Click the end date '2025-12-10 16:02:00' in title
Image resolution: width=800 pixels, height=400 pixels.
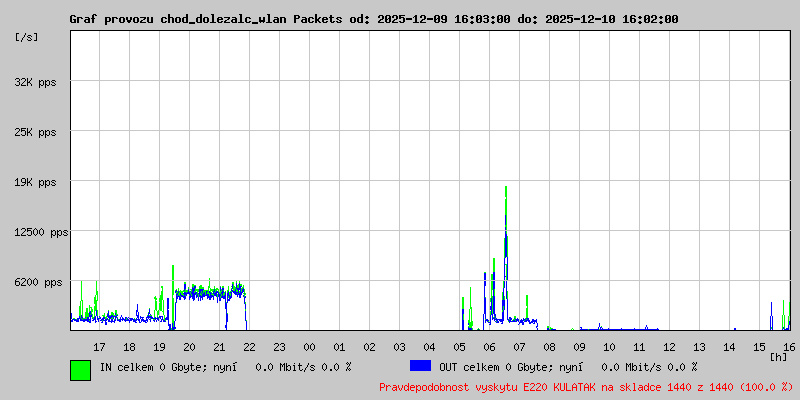tap(612, 19)
